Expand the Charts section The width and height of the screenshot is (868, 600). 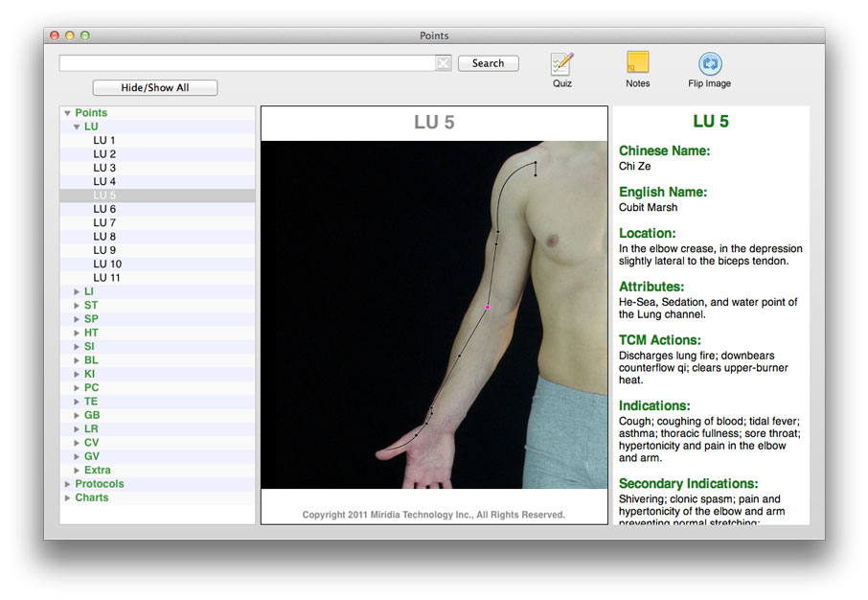(67, 498)
